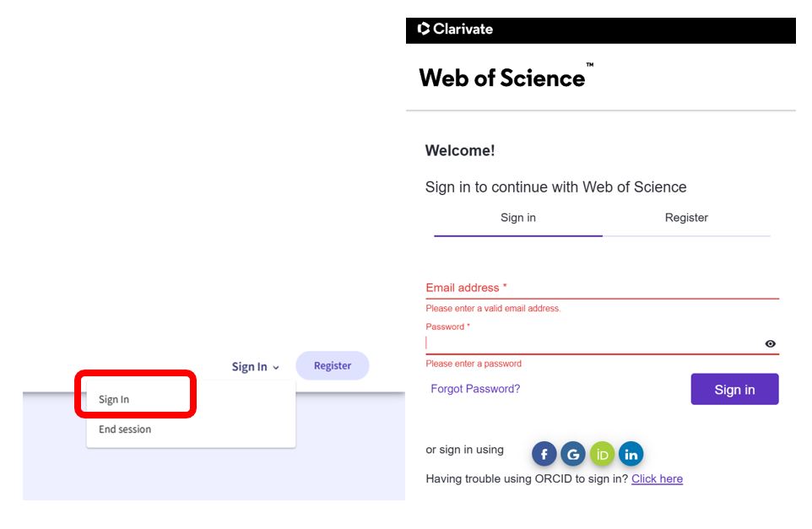This screenshot has height=529, width=812.
Task: Click the rounded Register button
Action: pyautogui.click(x=333, y=366)
